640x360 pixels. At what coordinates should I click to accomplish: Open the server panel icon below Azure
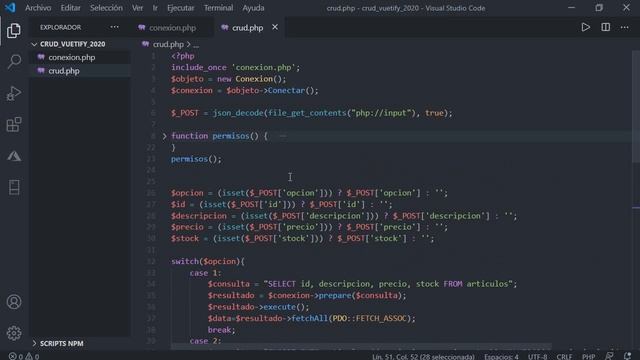click(x=14, y=187)
